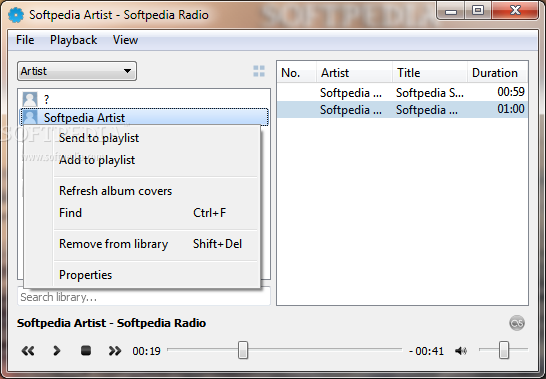Select the playlist track lasting 00:59
The image size is (546, 379).
pos(403,92)
